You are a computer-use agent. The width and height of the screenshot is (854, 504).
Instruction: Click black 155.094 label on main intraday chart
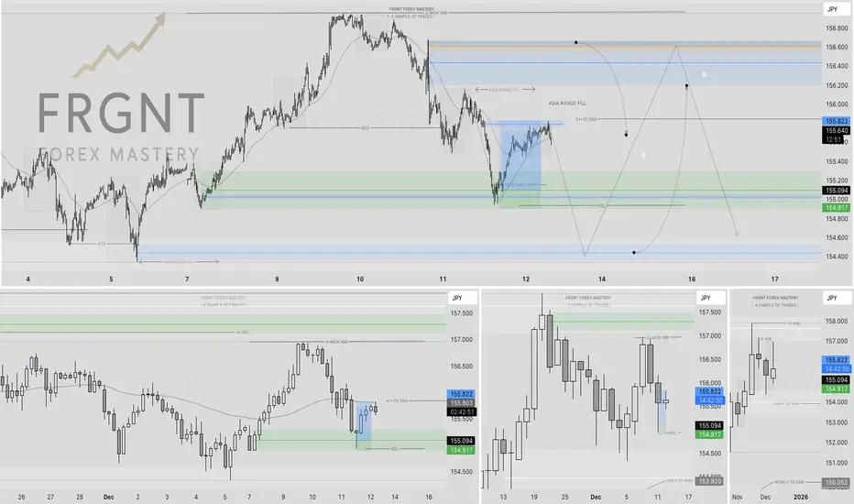837,191
